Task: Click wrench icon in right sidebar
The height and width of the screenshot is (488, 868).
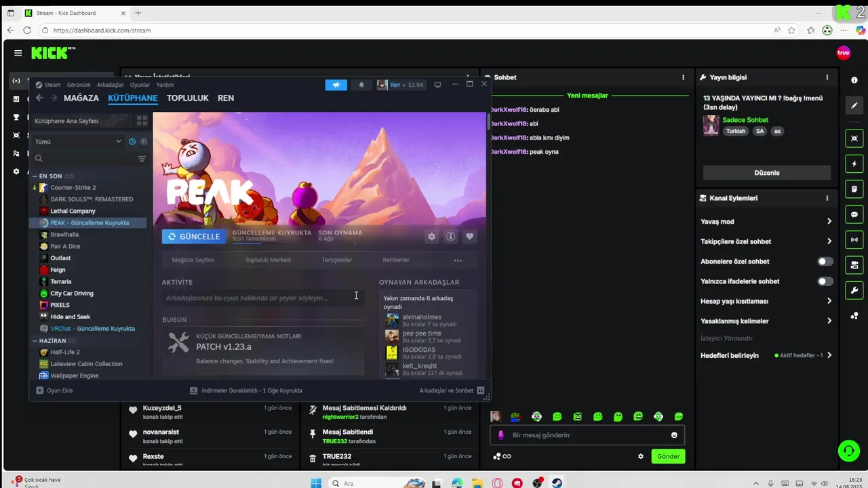Action: coord(854,291)
